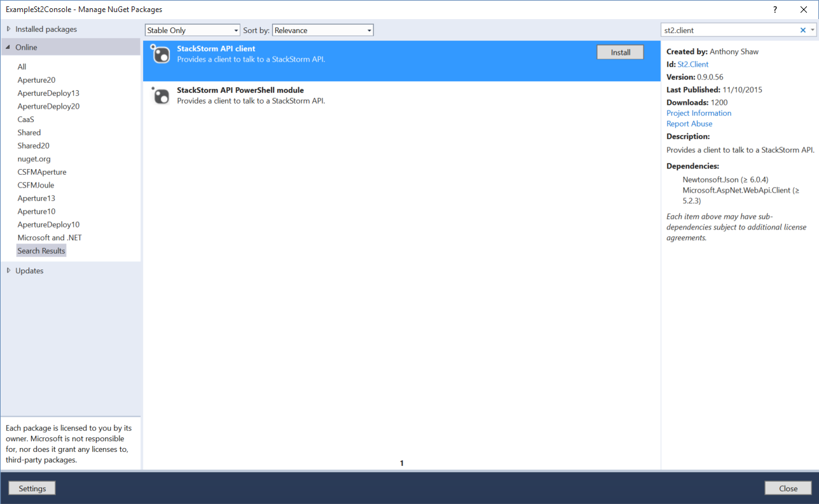
Task: Click the StackStorm API client package icon
Action: pyautogui.click(x=160, y=55)
